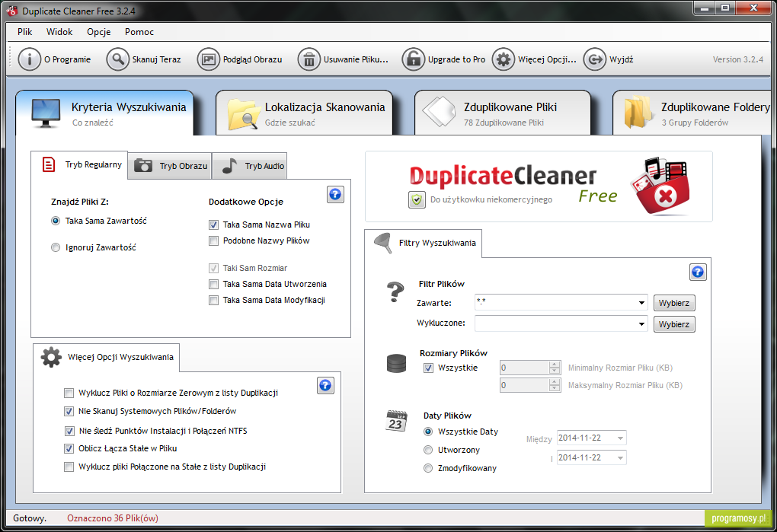Enable Wyklucz pliki Połączone na Stałe checkbox

click(69, 467)
